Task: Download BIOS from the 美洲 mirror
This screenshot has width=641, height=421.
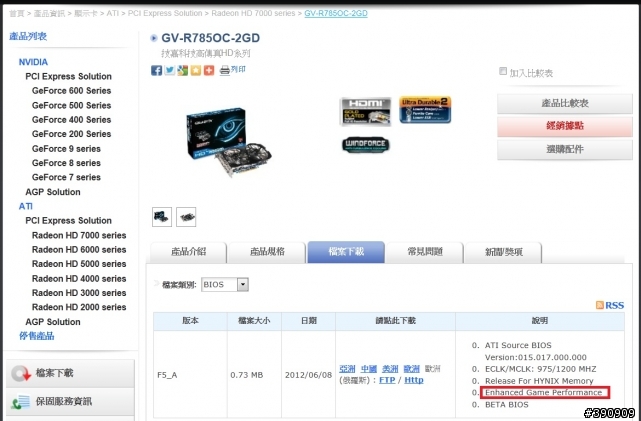Action: pos(390,369)
